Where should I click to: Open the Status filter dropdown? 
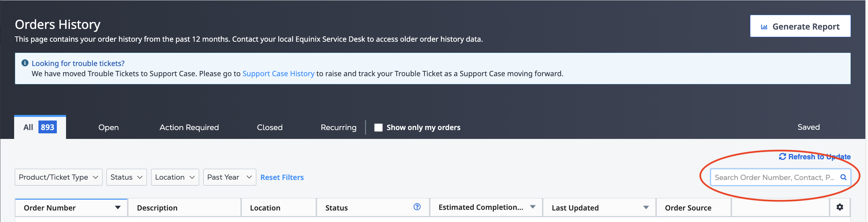(126, 177)
